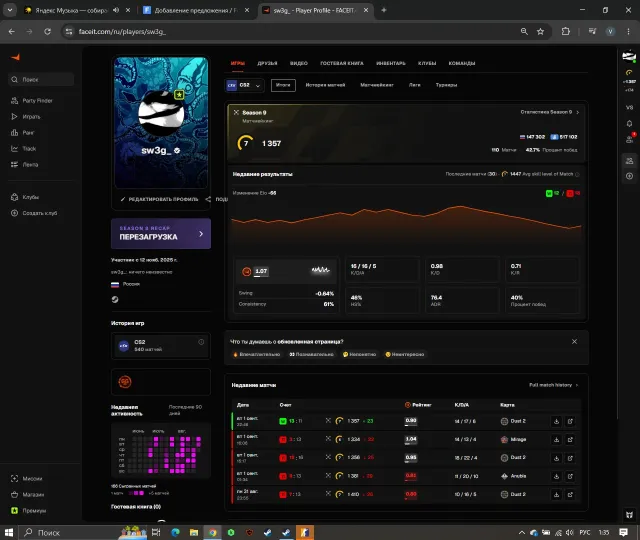The height and width of the screenshot is (540, 640).
Task: Open notifications bell in right panel
Action: tap(629, 123)
